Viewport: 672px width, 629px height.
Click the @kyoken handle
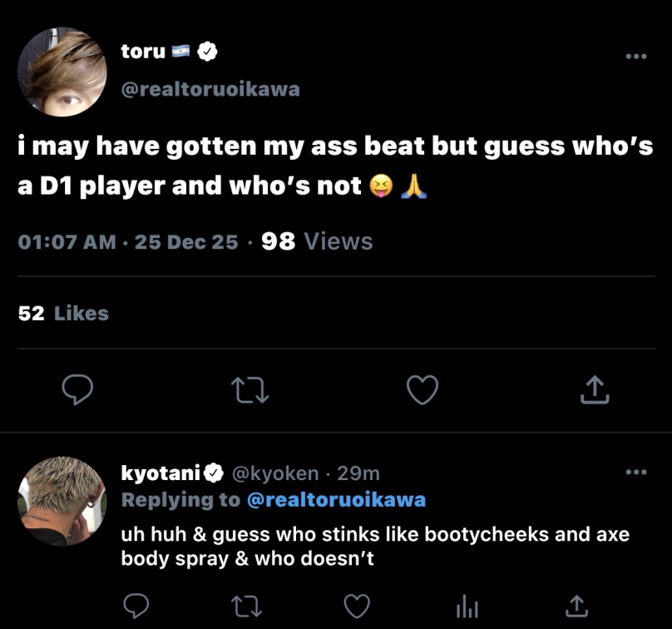pos(275,473)
